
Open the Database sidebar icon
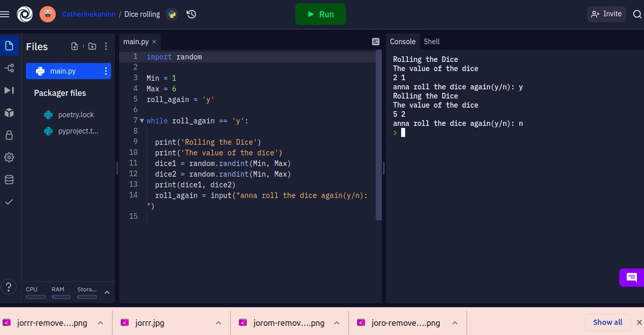(9, 180)
